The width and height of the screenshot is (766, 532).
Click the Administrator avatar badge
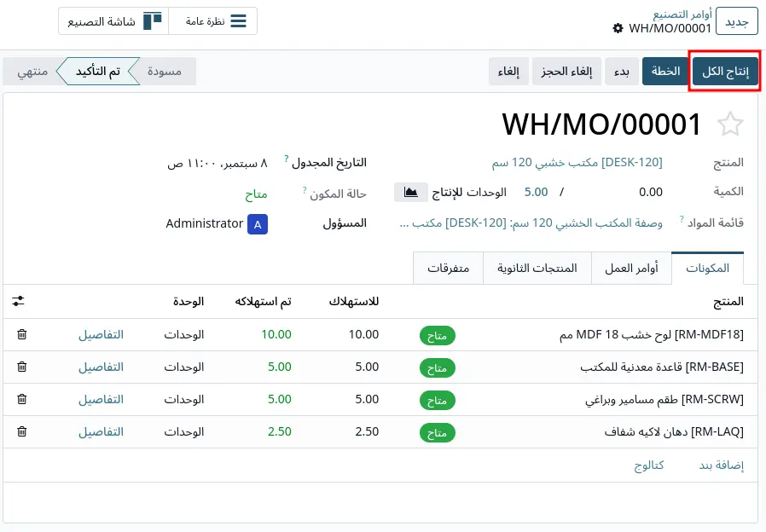tap(258, 224)
